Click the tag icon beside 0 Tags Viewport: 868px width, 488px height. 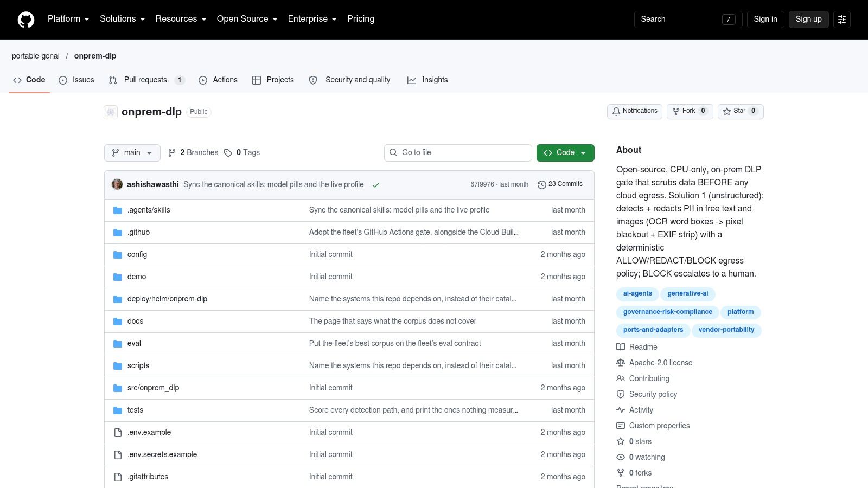[x=228, y=153]
